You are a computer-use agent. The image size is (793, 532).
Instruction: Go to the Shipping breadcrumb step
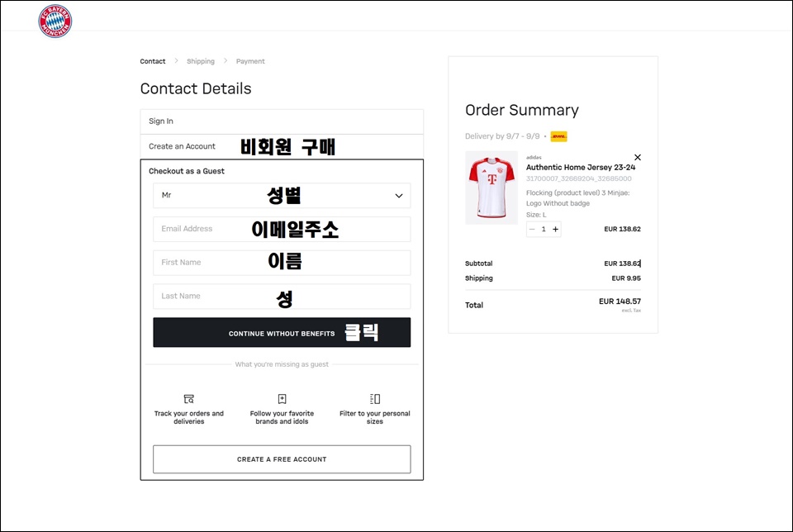[200, 61]
